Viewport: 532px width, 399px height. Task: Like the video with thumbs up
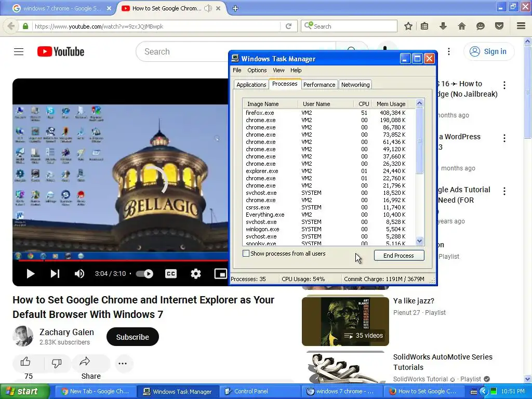pos(25,362)
